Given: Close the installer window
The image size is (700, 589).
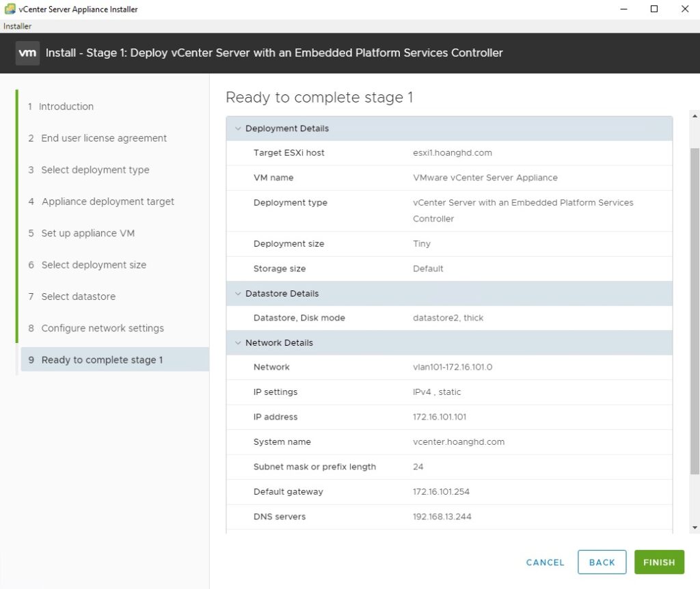Looking at the screenshot, I should coord(685,9).
